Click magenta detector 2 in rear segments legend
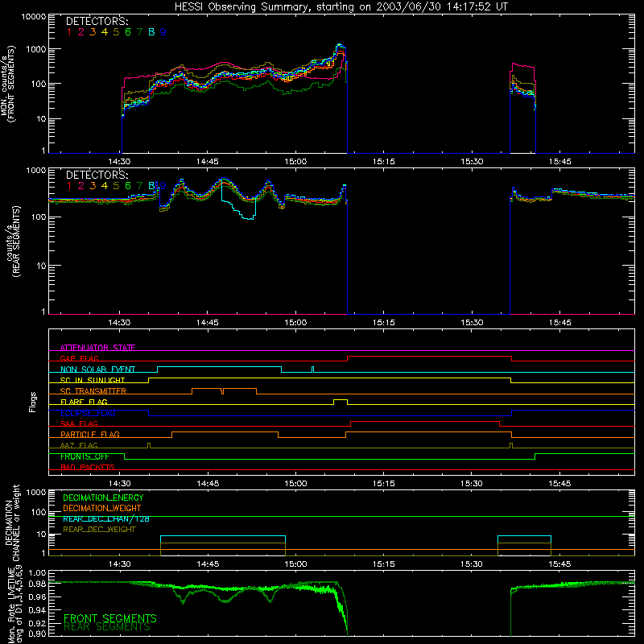The height and width of the screenshot is (644, 644). tap(81, 186)
